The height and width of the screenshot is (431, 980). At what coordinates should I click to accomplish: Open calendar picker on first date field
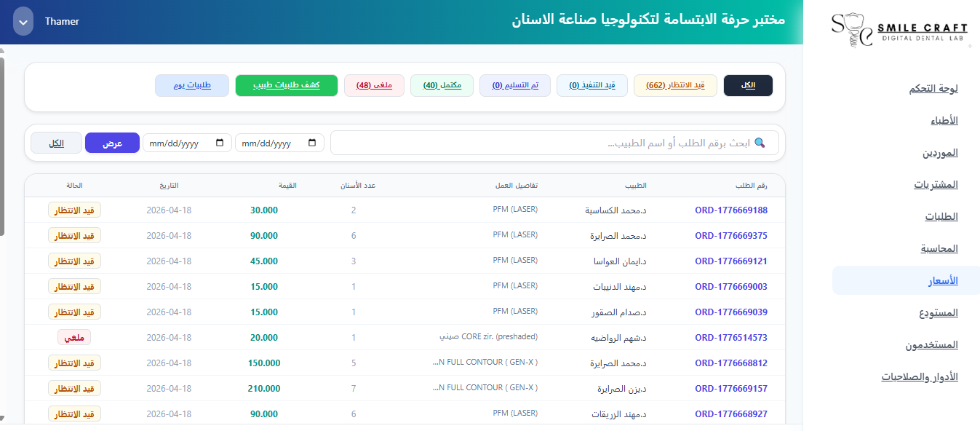tap(312, 143)
